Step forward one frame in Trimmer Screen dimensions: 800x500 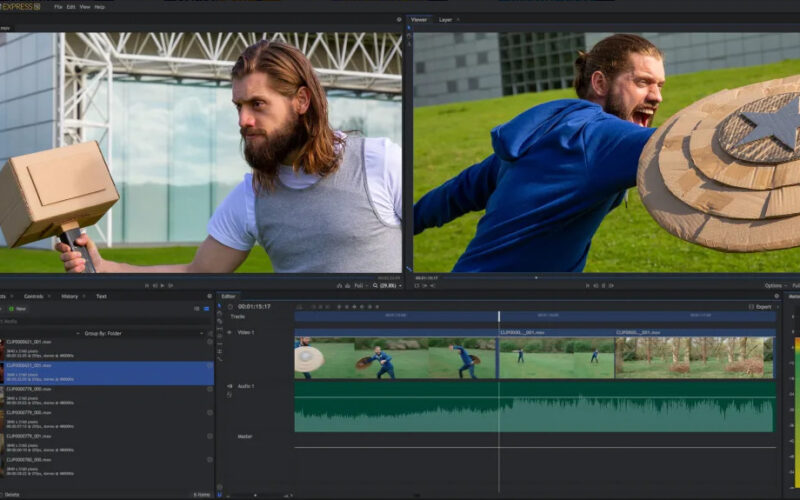170,286
